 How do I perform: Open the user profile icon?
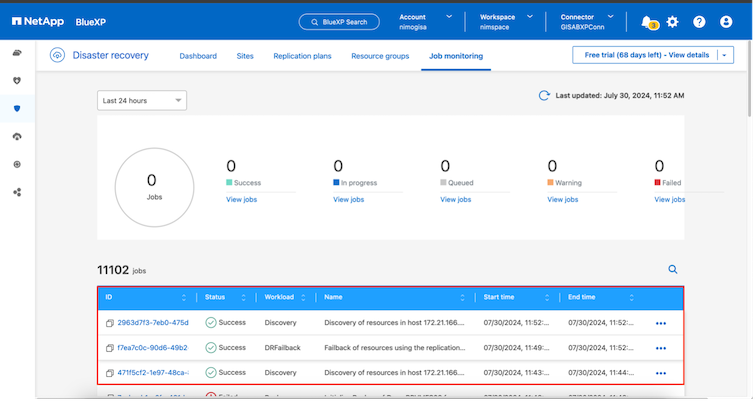click(x=725, y=21)
